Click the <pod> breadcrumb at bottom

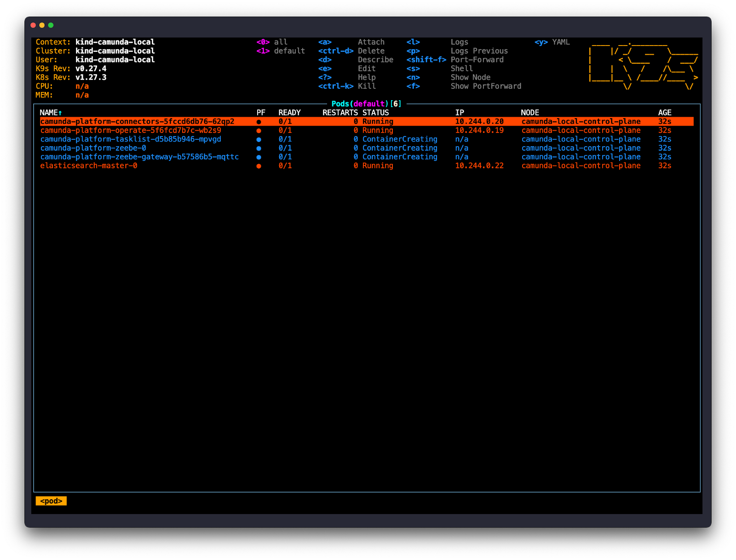tap(51, 501)
